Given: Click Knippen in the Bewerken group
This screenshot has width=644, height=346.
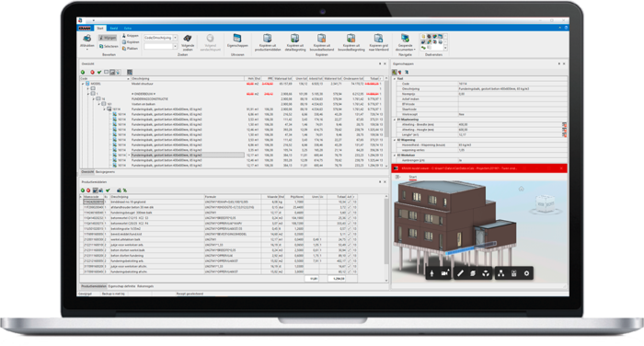Looking at the screenshot, I should (x=131, y=36).
